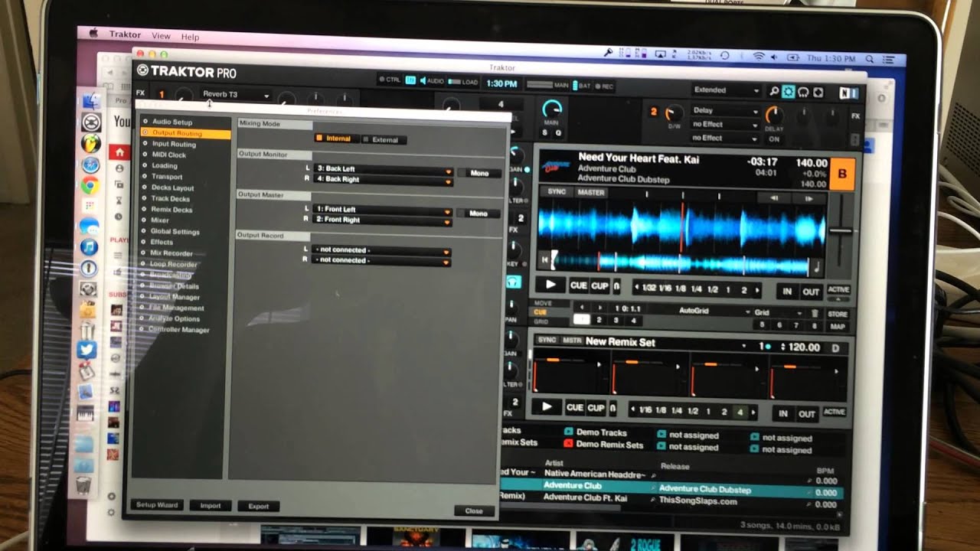Screen dimensions: 980x551
Task: Click the flux loop icon in remix deck D
Action: click(x=613, y=408)
